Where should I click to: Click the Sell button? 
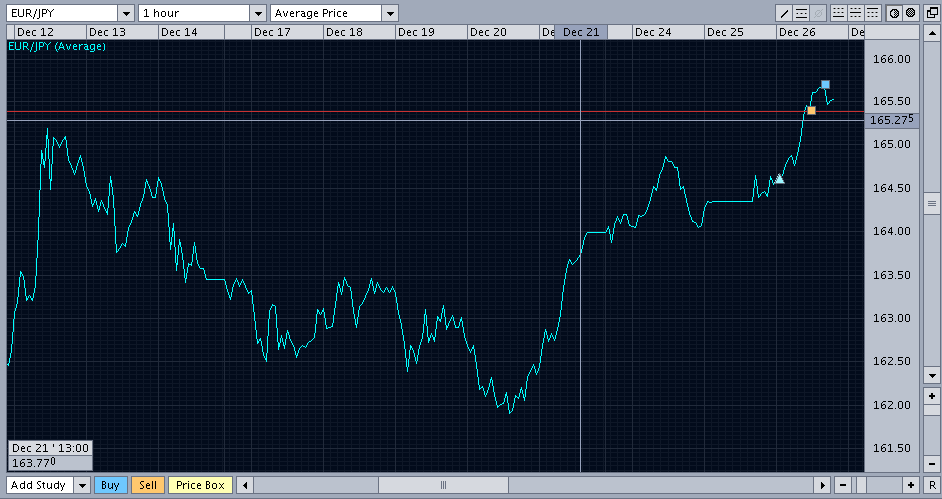pyautogui.click(x=148, y=485)
